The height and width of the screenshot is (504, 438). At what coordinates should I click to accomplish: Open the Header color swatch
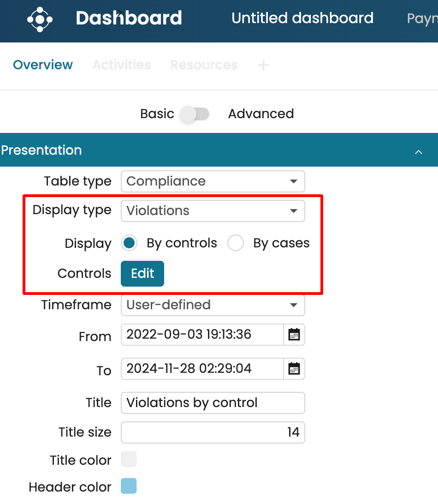pyautogui.click(x=129, y=486)
